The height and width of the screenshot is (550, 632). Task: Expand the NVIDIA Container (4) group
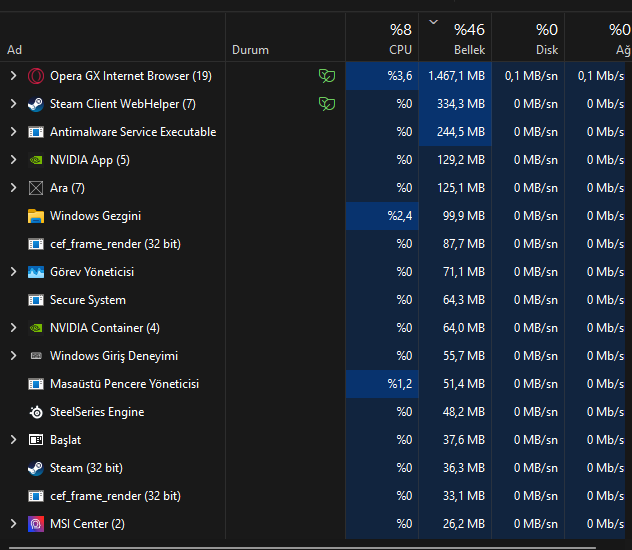click(x=13, y=328)
